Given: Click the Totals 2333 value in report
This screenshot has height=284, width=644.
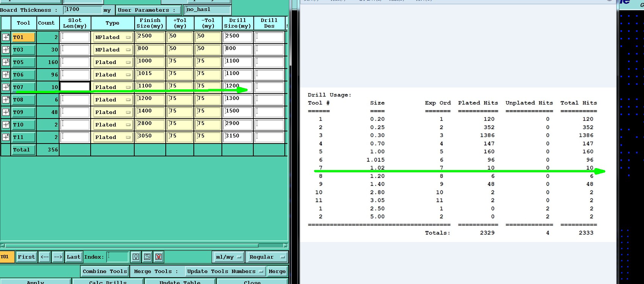Looking at the screenshot, I should pos(586,233).
